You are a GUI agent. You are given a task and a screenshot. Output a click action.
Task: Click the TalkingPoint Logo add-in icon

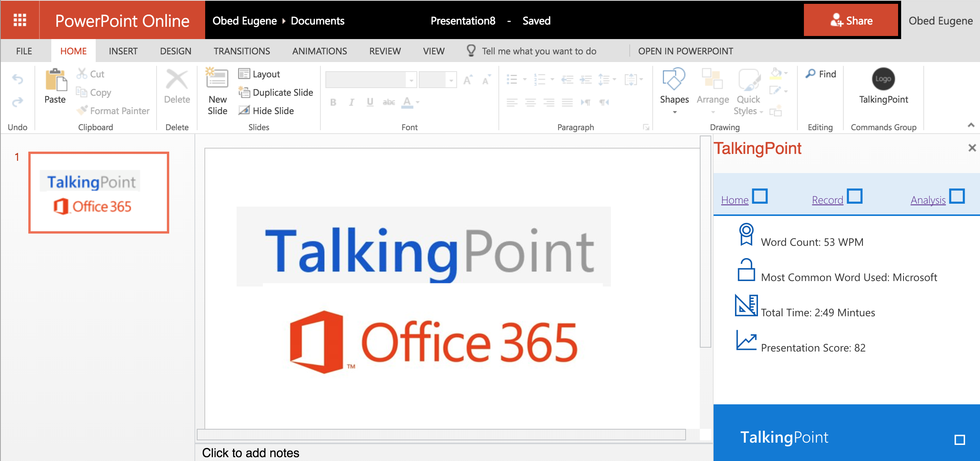883,79
